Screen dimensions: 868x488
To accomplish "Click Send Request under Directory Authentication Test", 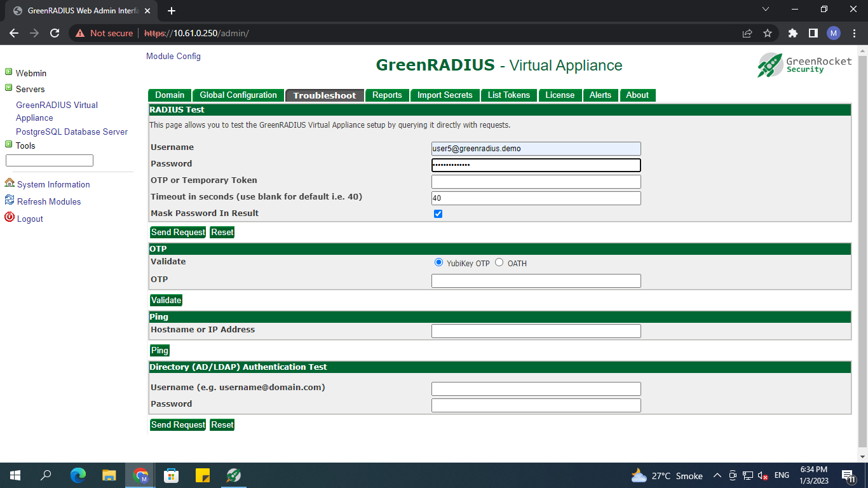I will coord(178,425).
